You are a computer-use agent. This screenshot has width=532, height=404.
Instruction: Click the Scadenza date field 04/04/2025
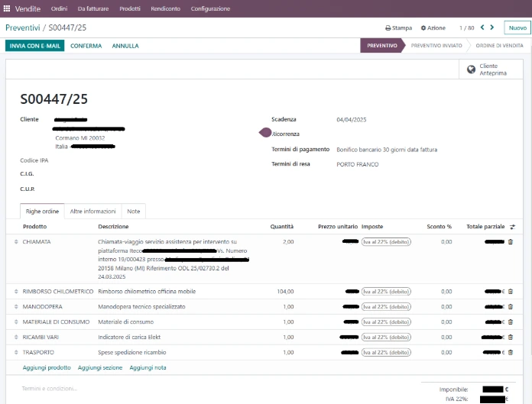(x=351, y=120)
